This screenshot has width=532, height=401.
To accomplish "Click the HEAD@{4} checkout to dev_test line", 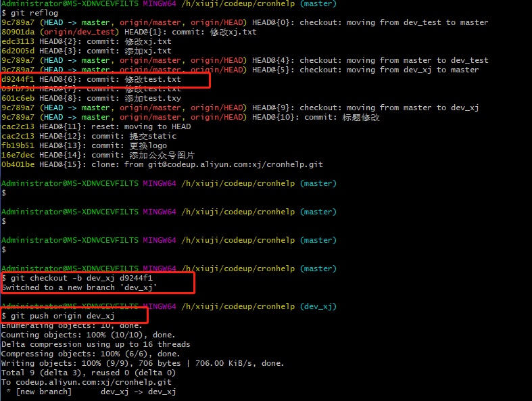I will point(245,60).
